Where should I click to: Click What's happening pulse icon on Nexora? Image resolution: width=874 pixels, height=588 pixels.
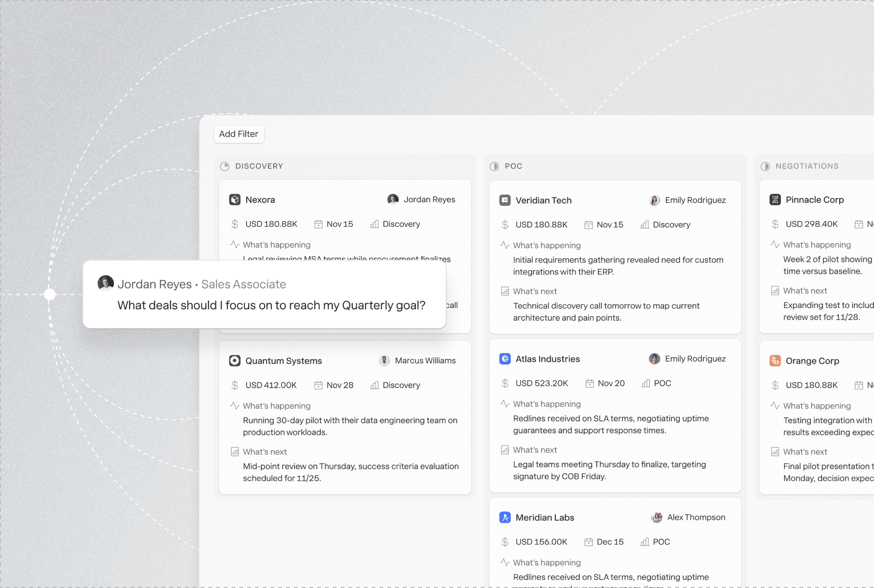click(x=234, y=244)
